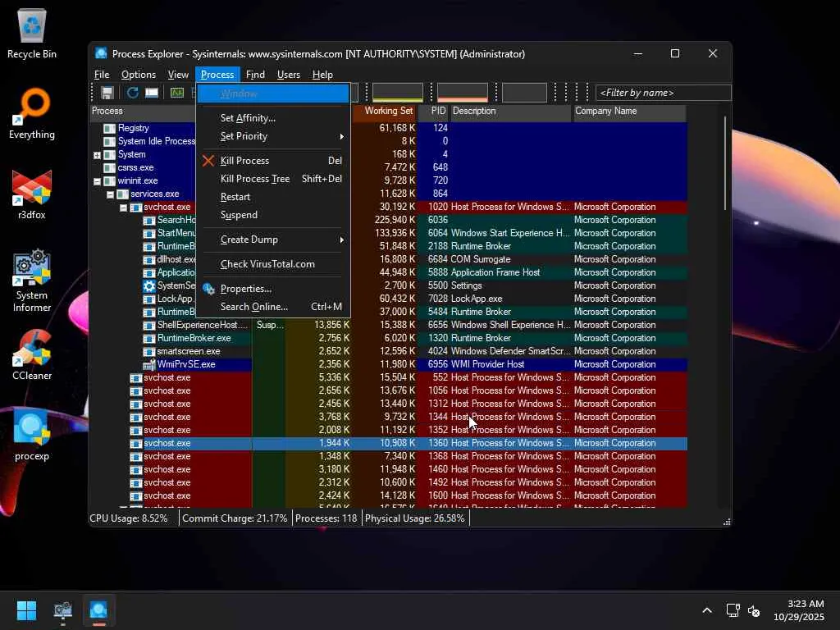Screen dimensions: 840x630
Task: Open the Find menu
Action: pos(255,75)
